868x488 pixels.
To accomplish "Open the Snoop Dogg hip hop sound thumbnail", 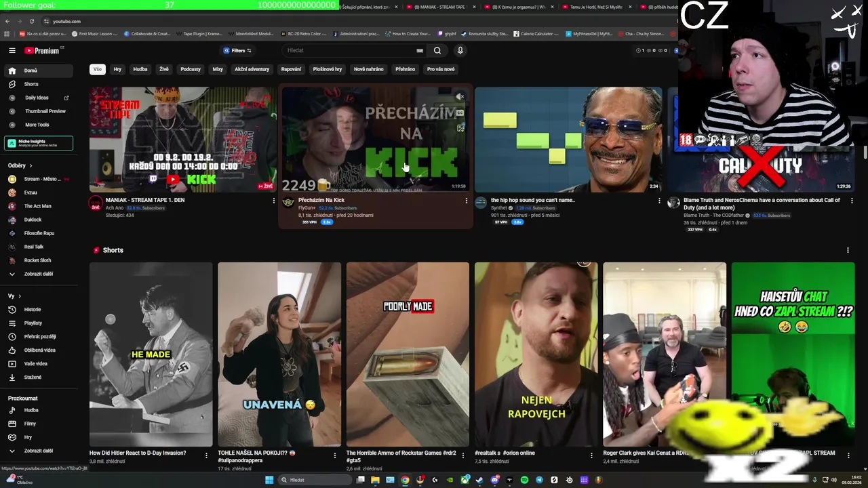I will [x=568, y=140].
